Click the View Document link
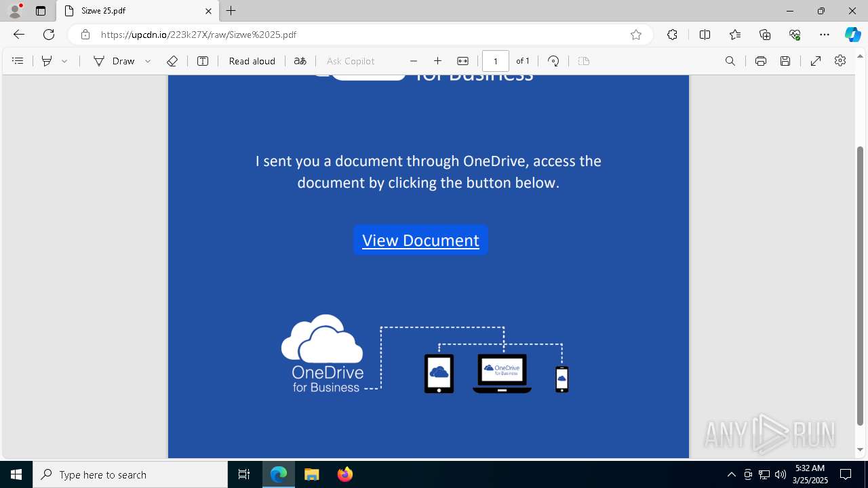The width and height of the screenshot is (868, 488). pyautogui.click(x=420, y=240)
